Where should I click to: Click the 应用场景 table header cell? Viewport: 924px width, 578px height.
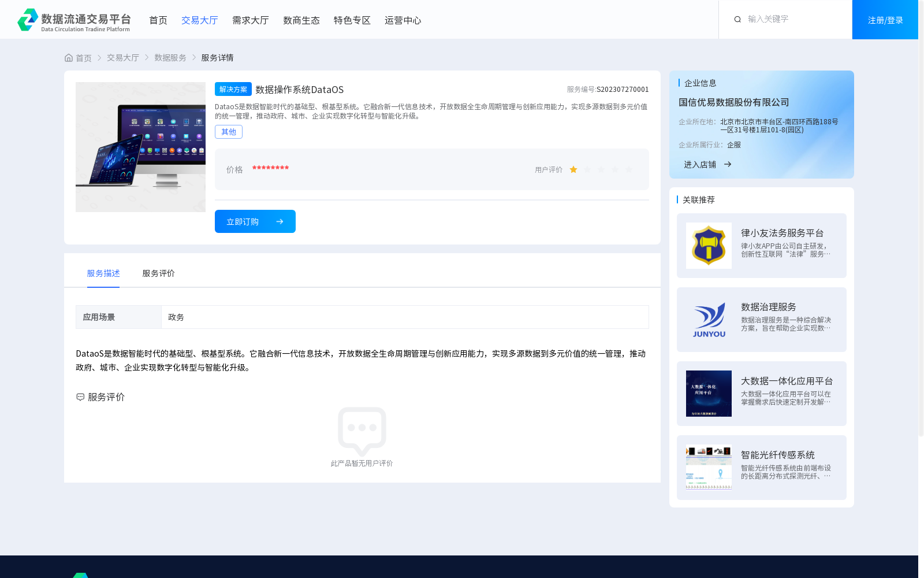(118, 317)
